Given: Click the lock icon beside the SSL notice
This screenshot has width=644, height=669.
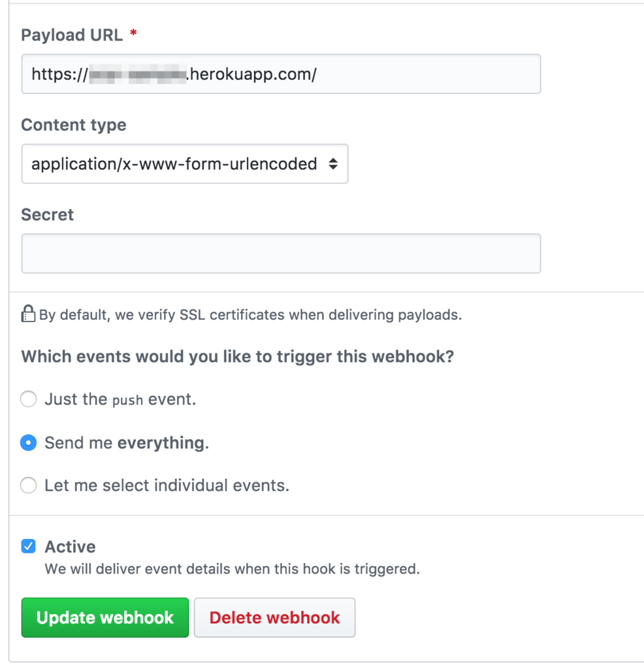Looking at the screenshot, I should coord(28,314).
